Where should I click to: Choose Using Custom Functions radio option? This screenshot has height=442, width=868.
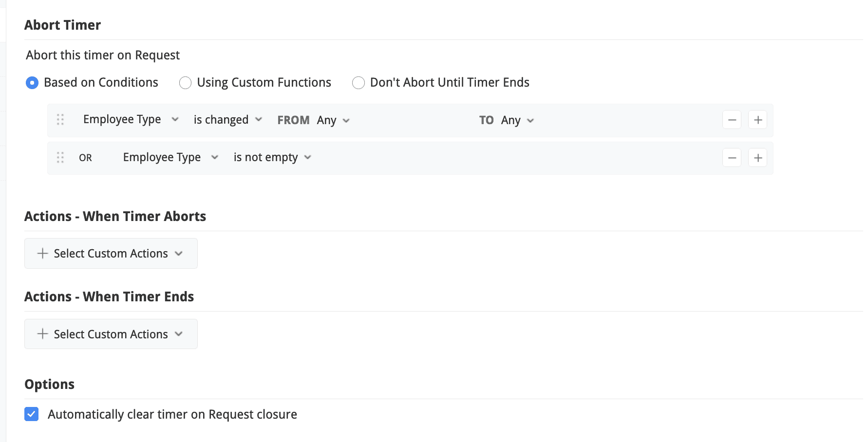(185, 83)
